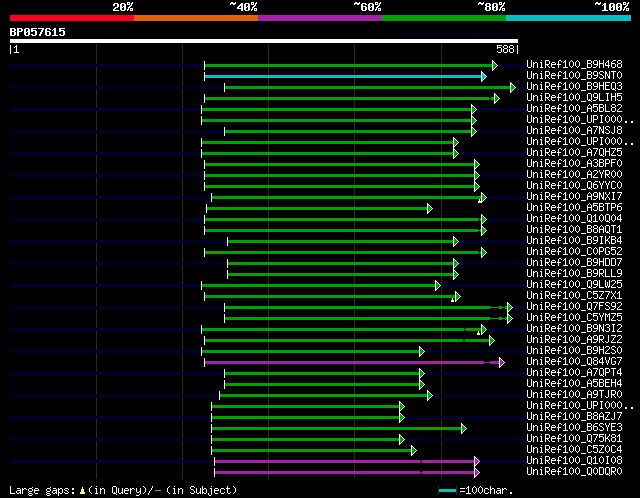Select the UniRef100_A9RJZ2 label
The height and width of the screenshot is (498, 640).
coord(574,340)
